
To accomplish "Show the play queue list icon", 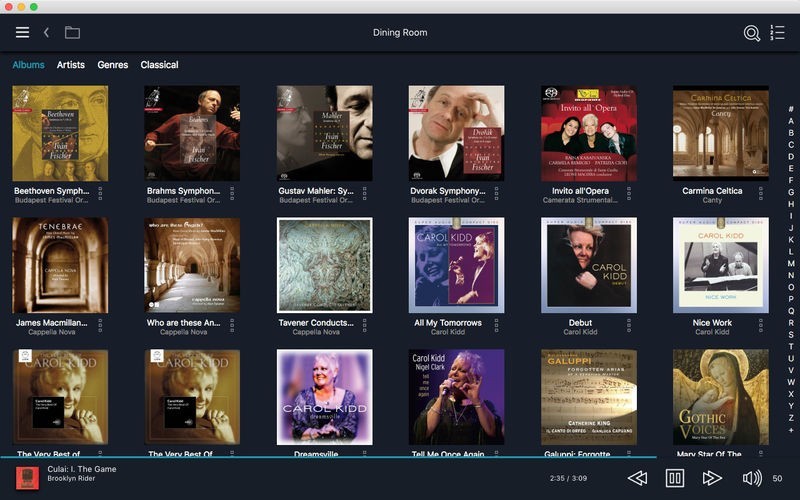I will (x=777, y=33).
